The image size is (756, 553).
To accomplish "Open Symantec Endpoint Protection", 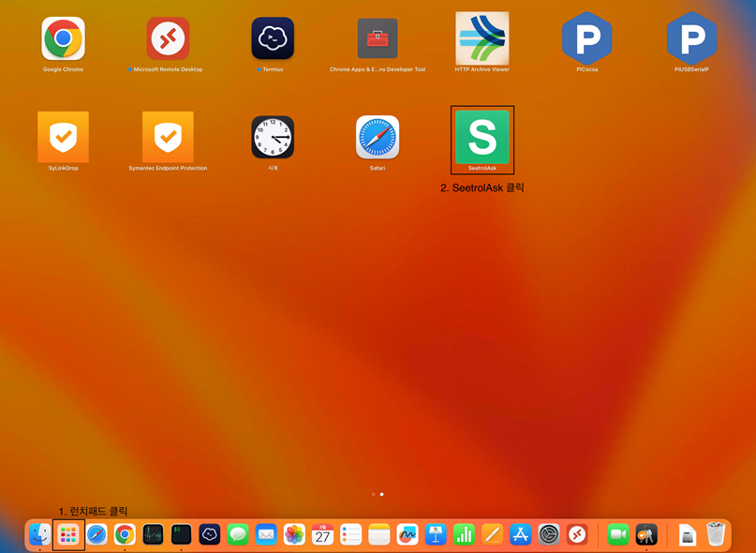I will [x=168, y=138].
